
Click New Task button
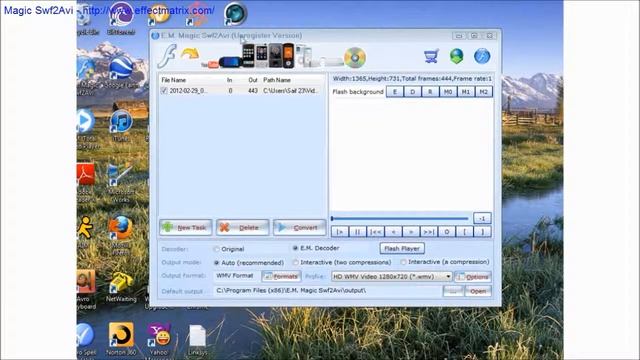tap(186, 227)
